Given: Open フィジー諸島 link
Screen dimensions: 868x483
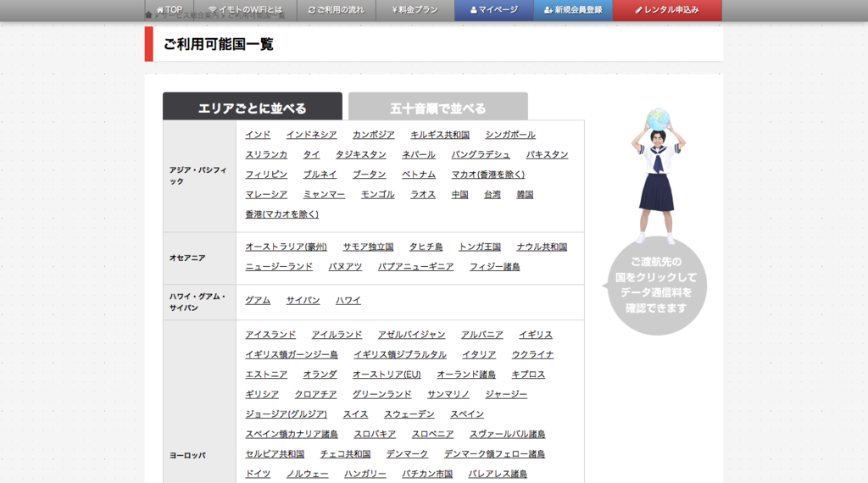Looking at the screenshot, I should tap(494, 267).
